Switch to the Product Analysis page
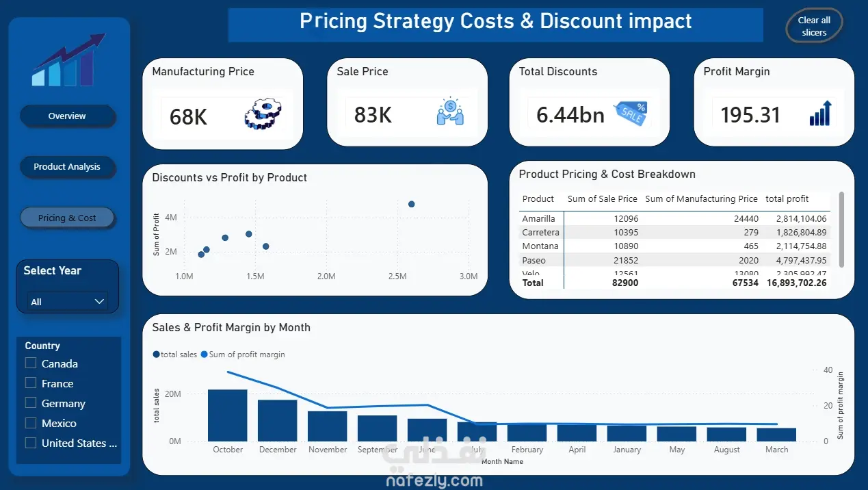The height and width of the screenshot is (490, 868). click(67, 167)
